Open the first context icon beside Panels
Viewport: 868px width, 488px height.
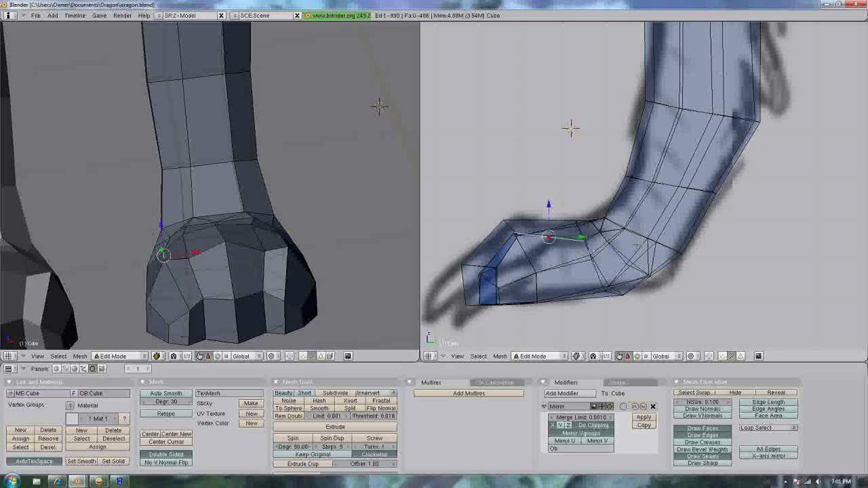tap(56, 369)
